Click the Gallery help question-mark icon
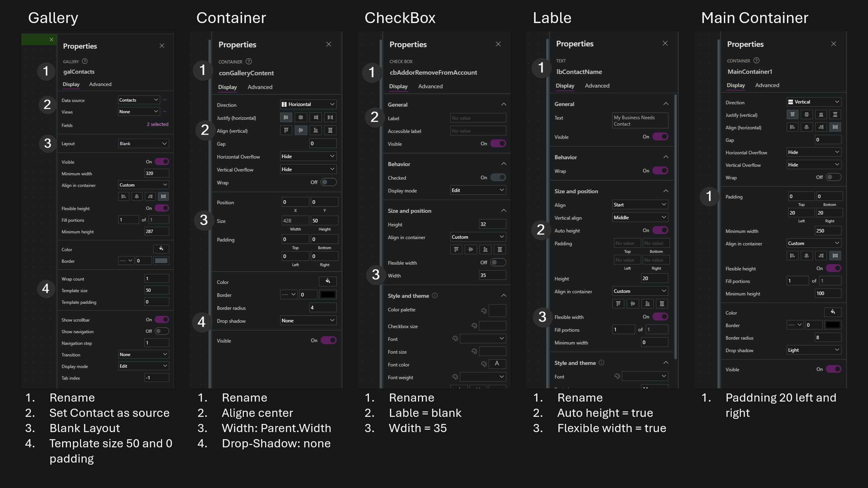Viewport: 868px width, 488px height. [x=85, y=61]
